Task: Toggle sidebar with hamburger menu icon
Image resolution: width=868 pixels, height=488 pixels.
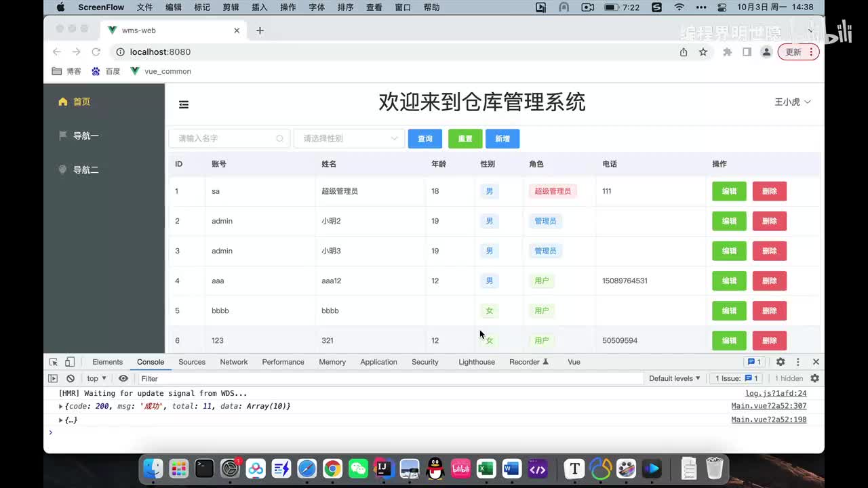Action: click(x=184, y=104)
